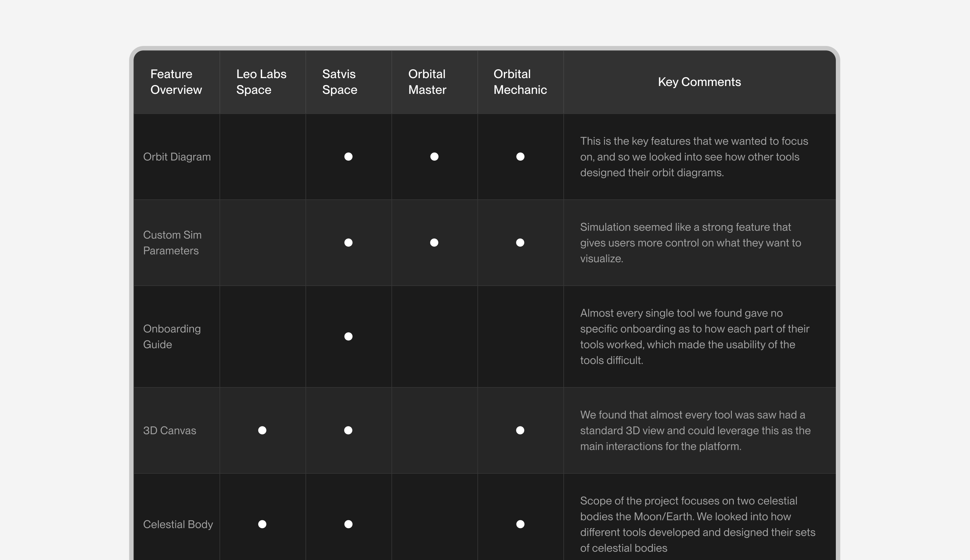Click the Orbital Mechanic dot for 3D Canvas

520,430
